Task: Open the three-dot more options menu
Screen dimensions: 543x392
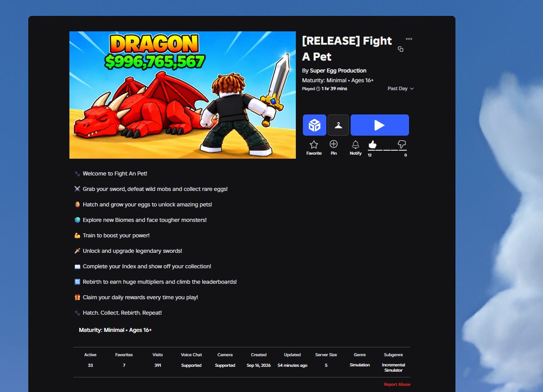Action: point(409,39)
